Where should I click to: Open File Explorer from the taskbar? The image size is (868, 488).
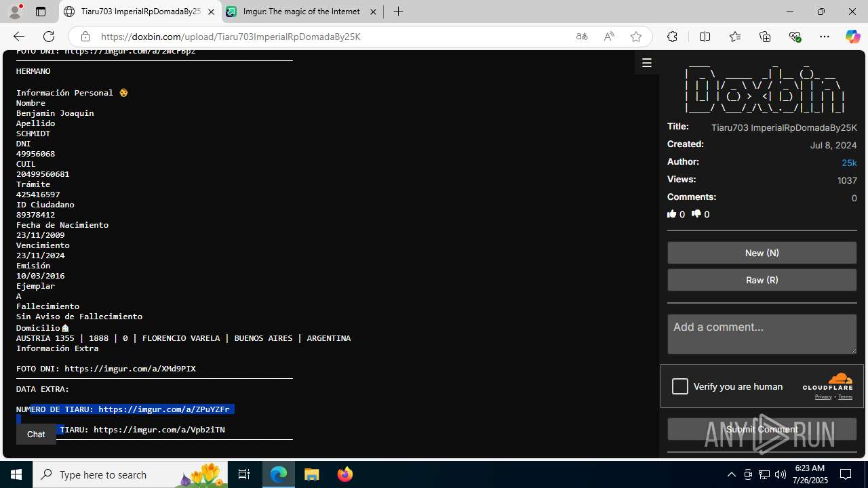(x=312, y=474)
